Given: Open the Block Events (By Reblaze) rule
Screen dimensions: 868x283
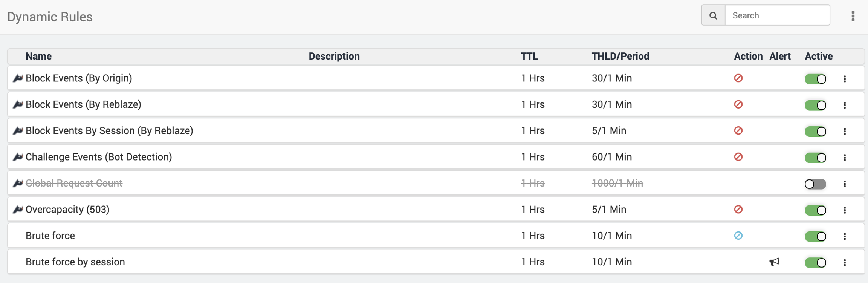Looking at the screenshot, I should pos(83,104).
